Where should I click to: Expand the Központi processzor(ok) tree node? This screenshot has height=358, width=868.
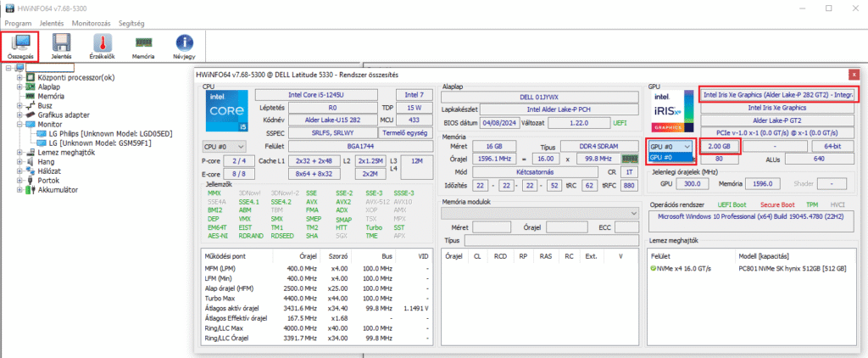[x=19, y=77]
